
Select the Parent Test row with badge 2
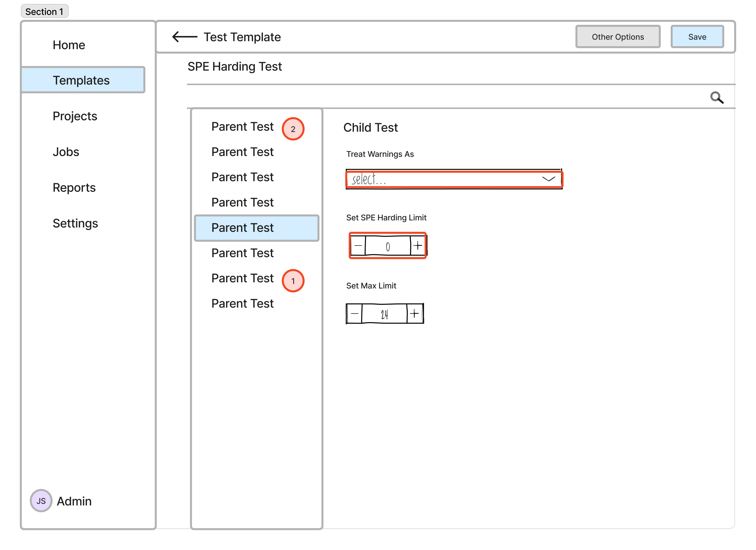click(x=243, y=127)
